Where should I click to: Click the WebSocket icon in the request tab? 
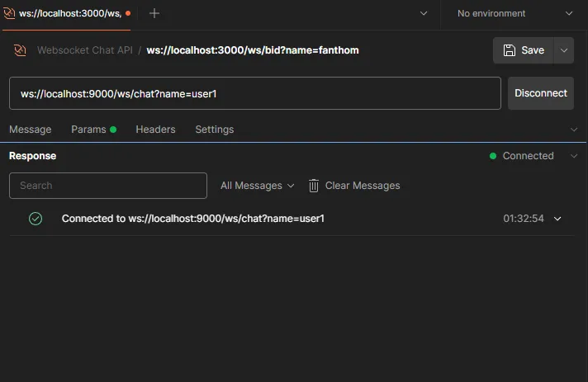9,13
